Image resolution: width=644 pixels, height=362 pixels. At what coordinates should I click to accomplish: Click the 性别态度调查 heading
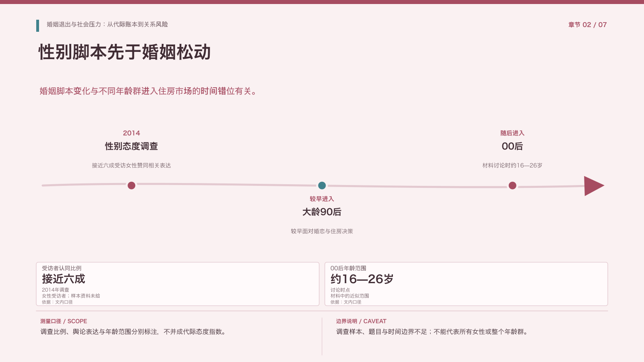[131, 146]
